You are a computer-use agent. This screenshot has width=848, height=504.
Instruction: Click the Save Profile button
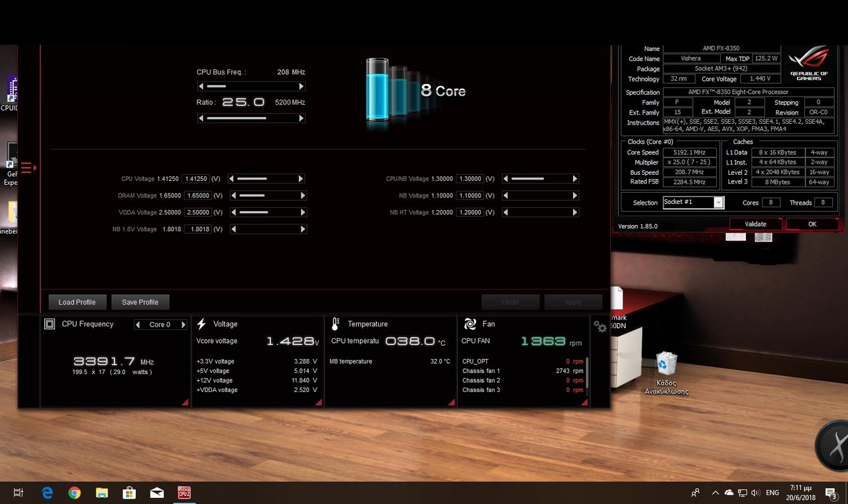click(140, 302)
